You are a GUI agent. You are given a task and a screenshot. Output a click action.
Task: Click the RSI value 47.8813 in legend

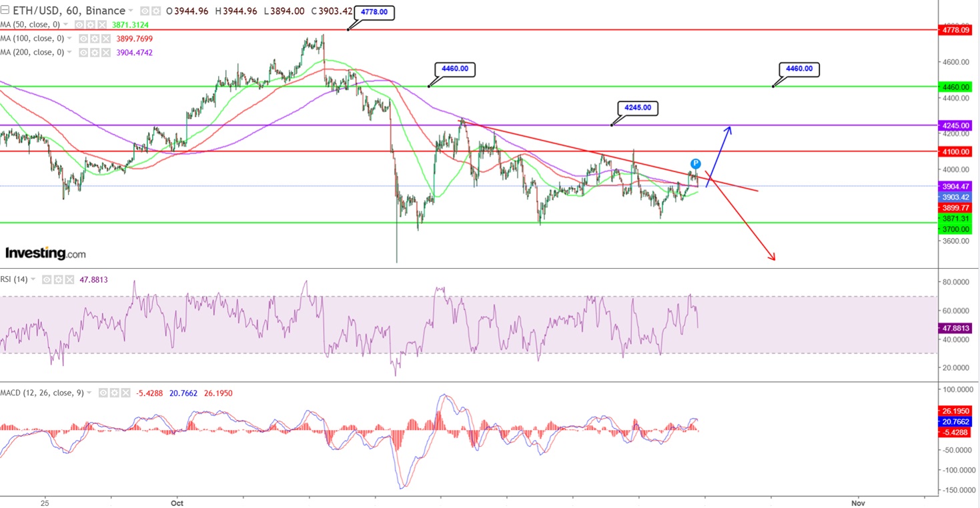[94, 280]
